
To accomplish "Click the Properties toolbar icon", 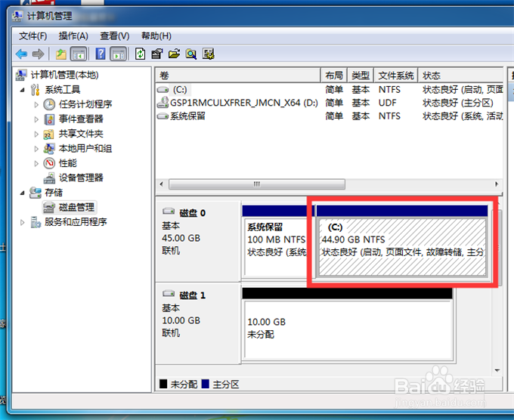I will pos(157,54).
